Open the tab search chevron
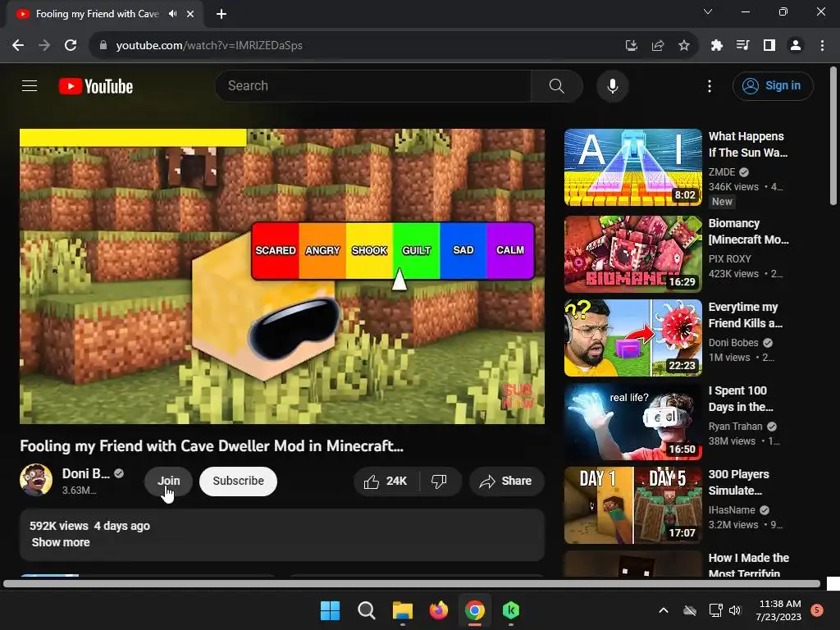The image size is (840, 630). click(708, 11)
